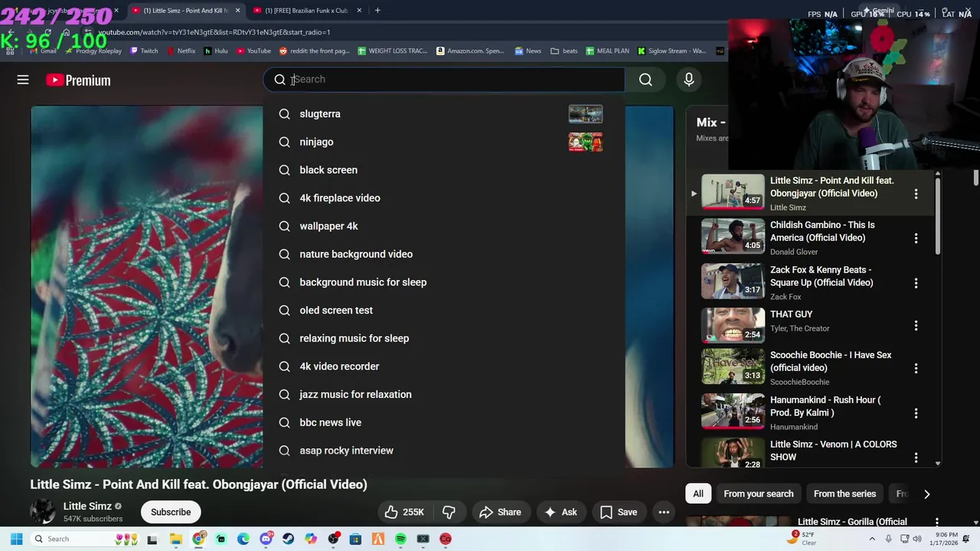The image size is (980, 551).
Task: Pick '4k video recorder' suggestion
Action: (444, 367)
